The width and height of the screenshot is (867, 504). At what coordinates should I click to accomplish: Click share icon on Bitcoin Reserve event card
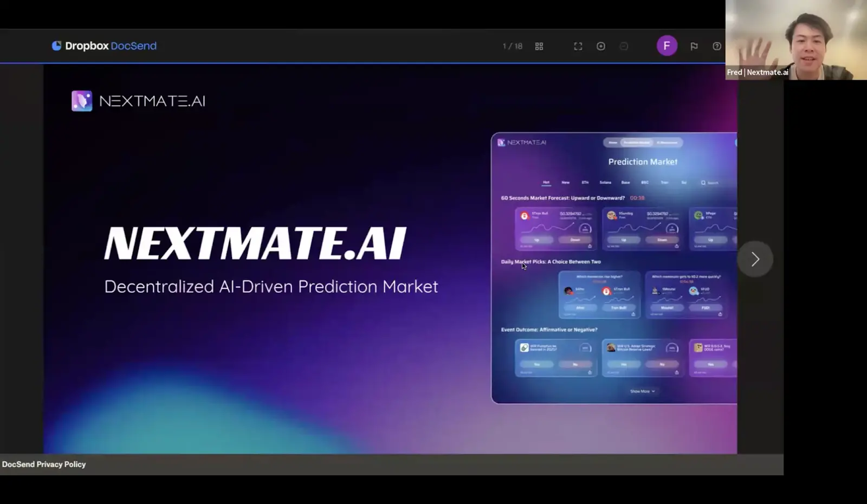click(676, 372)
